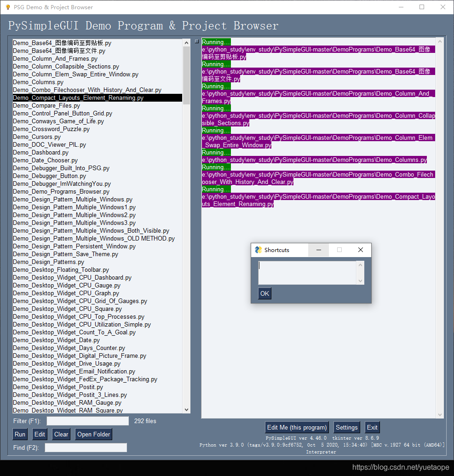This screenshot has width=454, height=476.
Task: Select Demo_Debugger_Button.py
Action: coord(97,176)
